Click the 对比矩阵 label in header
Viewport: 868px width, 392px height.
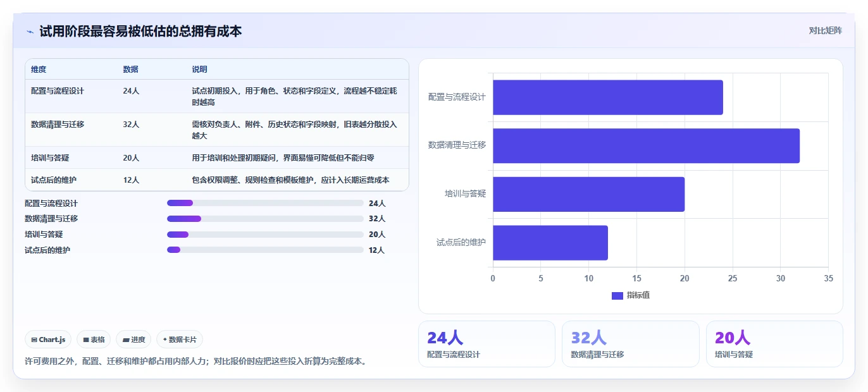click(825, 30)
